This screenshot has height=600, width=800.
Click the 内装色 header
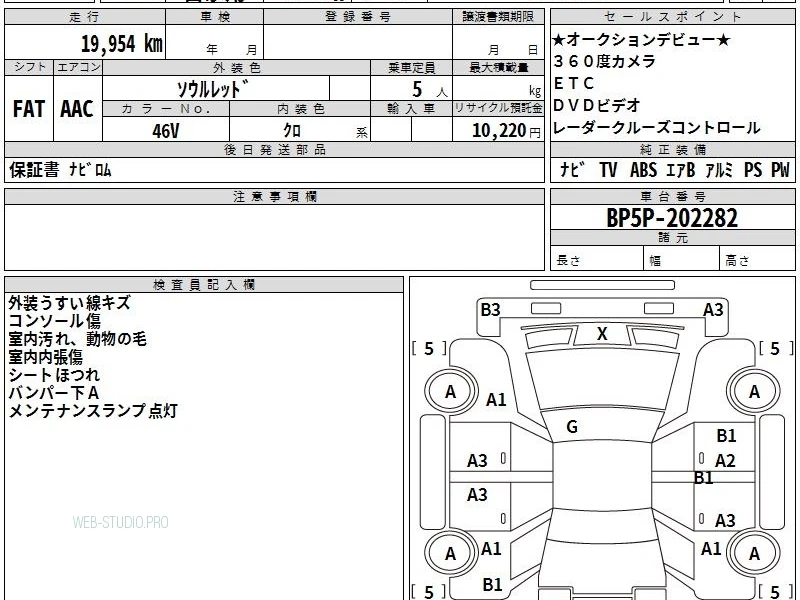tap(301, 109)
